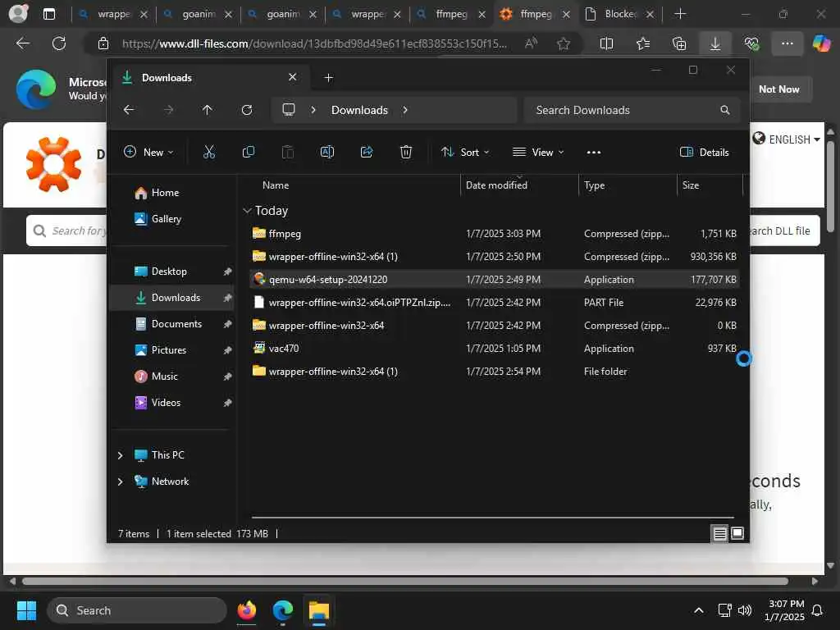Screen dimensions: 840x630
Task: Open the View dropdown menu
Action: (x=538, y=153)
